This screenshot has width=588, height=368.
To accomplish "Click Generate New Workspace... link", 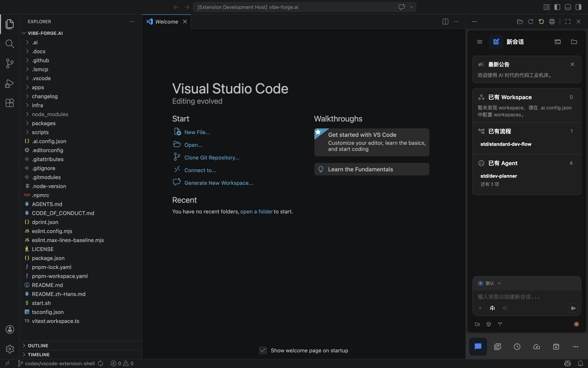I will click(x=219, y=183).
